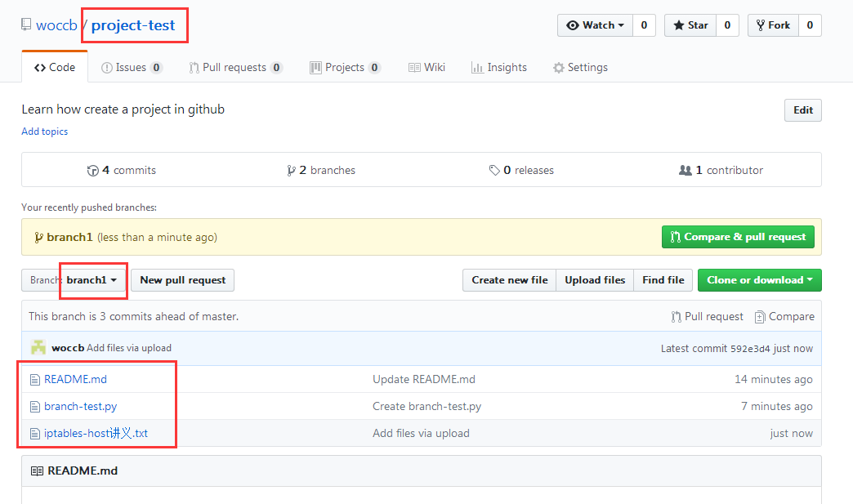Click the file icon beside iptables-host txt
The image size is (853, 504).
coord(35,434)
